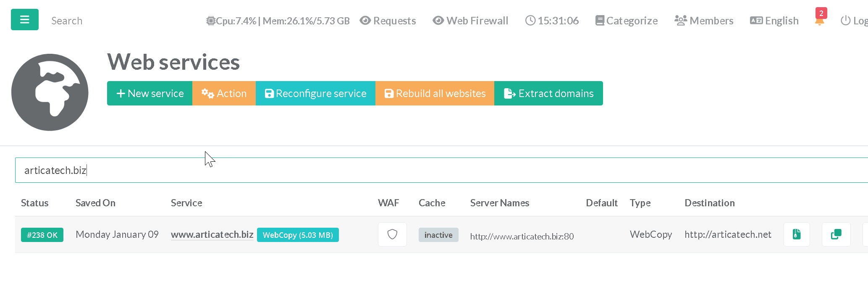Open the English language selector
868x284 pixels.
[x=774, y=21]
